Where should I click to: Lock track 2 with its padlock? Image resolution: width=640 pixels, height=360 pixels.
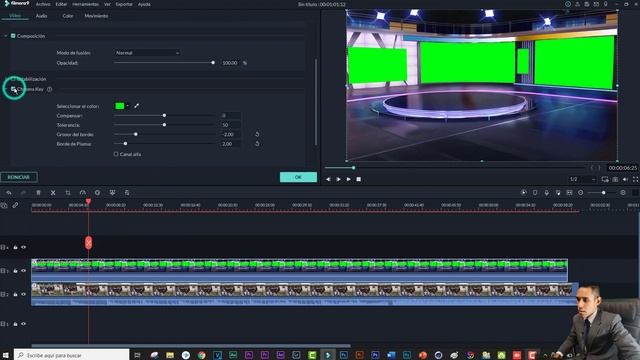16,294
